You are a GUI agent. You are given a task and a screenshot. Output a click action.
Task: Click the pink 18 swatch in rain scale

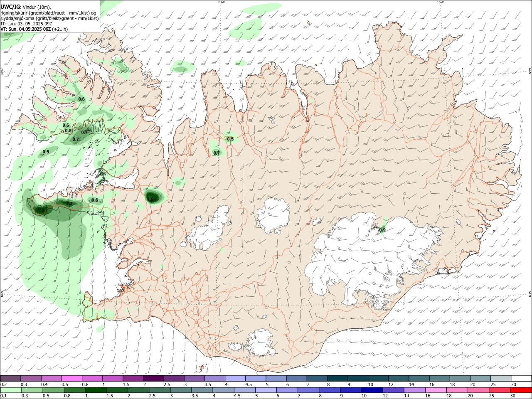coord(457,390)
